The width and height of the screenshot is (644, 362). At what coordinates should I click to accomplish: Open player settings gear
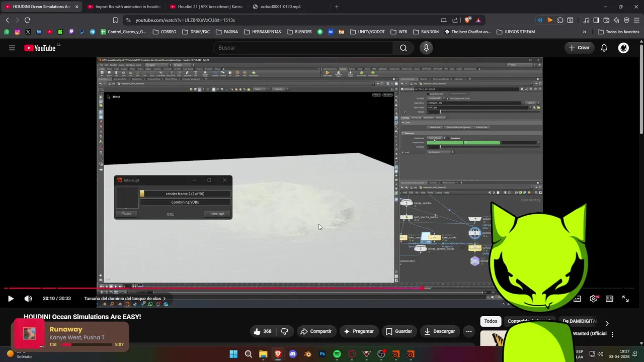594,299
